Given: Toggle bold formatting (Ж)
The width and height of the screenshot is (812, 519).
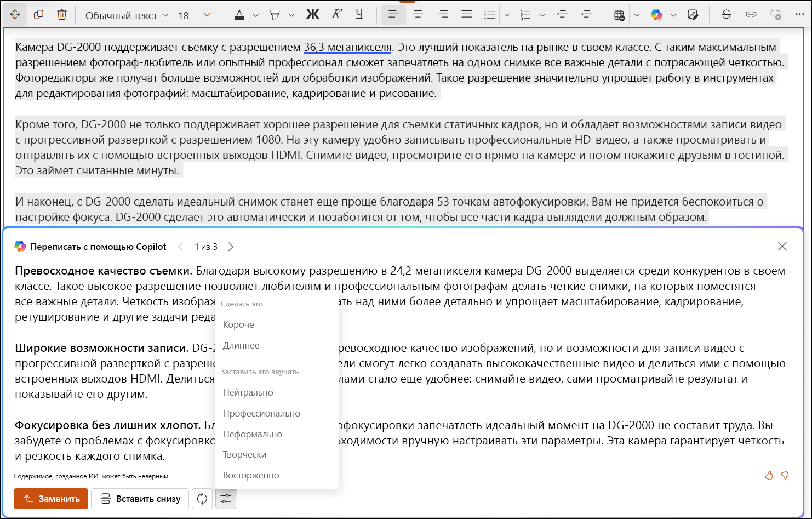Looking at the screenshot, I should point(312,15).
